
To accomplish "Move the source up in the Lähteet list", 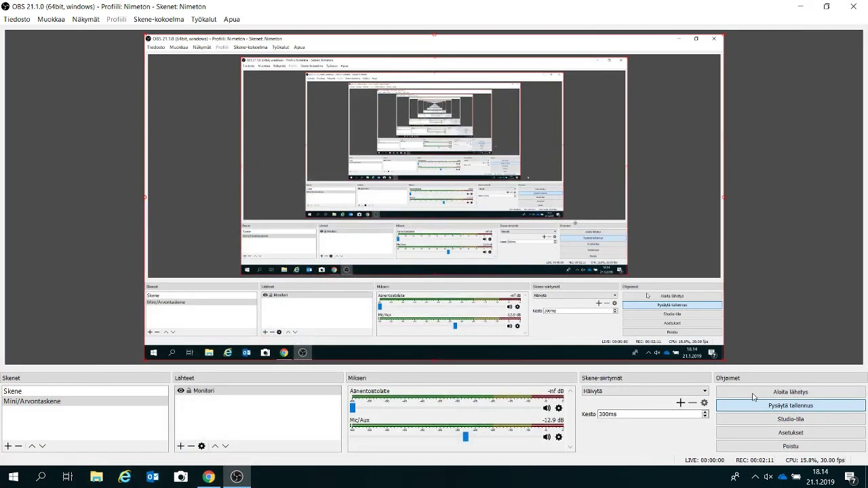I will point(215,446).
